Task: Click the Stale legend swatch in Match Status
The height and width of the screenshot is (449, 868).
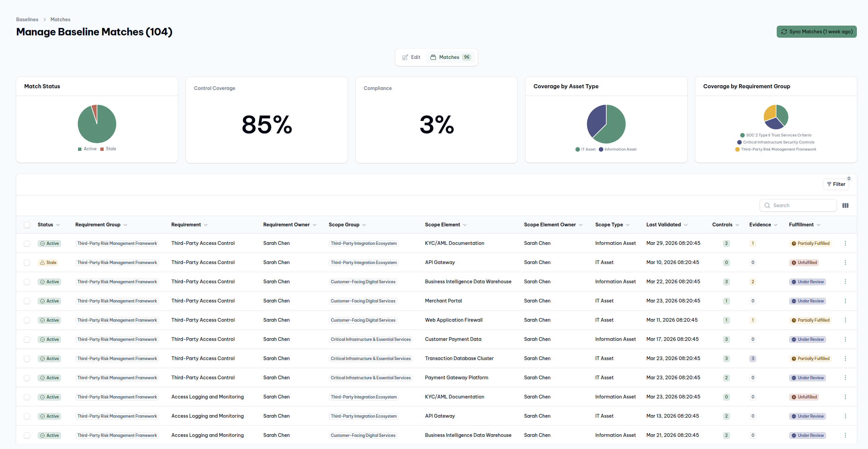Action: [102, 149]
